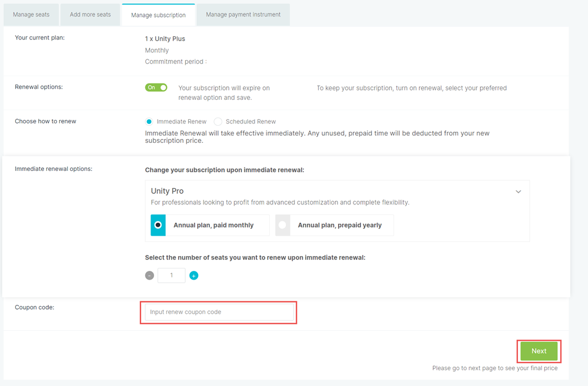Click the 'Unity Pro' plan title
The width and height of the screenshot is (588, 386).
[x=167, y=191]
